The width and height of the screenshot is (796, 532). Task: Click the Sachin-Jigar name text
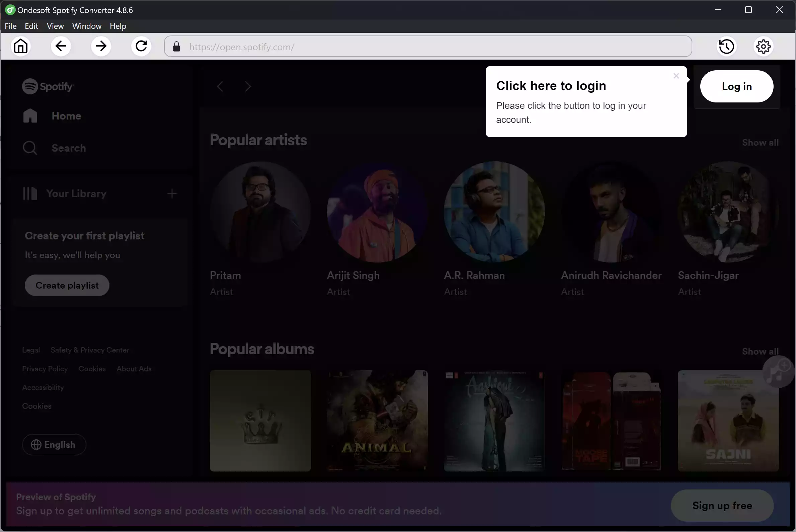pos(708,276)
